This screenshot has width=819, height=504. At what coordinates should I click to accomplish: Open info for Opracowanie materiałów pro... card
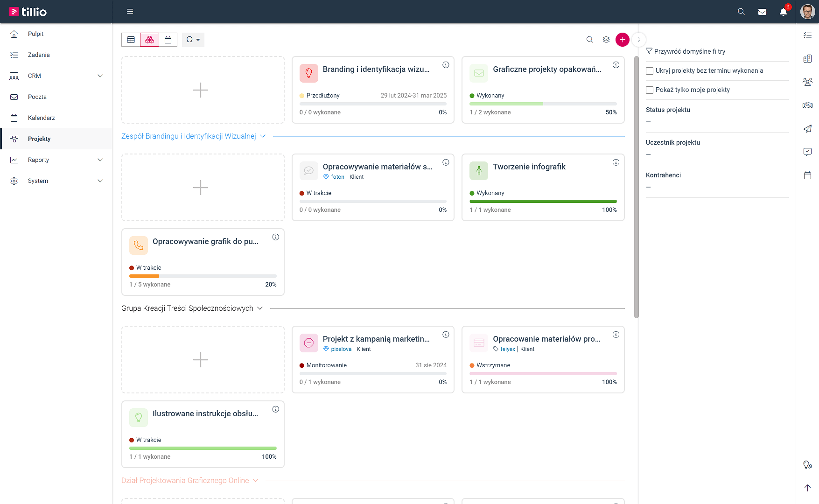tap(616, 335)
